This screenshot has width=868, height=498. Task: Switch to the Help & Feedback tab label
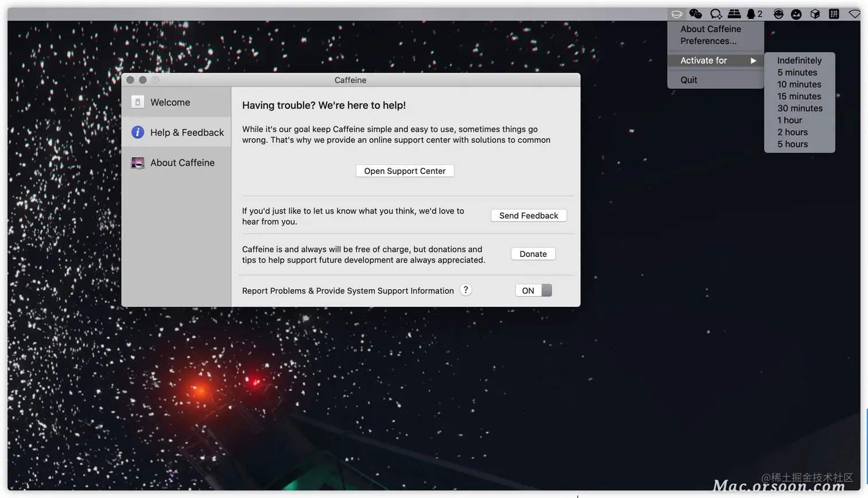(x=187, y=133)
